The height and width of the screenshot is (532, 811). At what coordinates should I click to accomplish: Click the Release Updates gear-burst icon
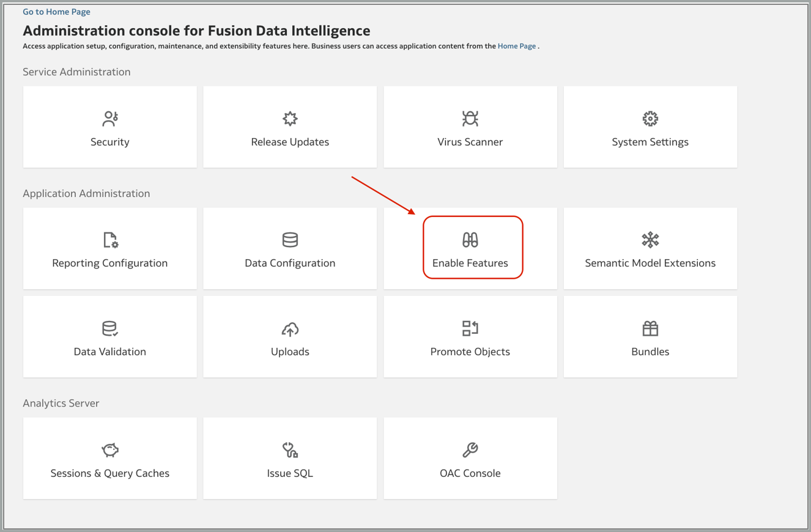[289, 119]
